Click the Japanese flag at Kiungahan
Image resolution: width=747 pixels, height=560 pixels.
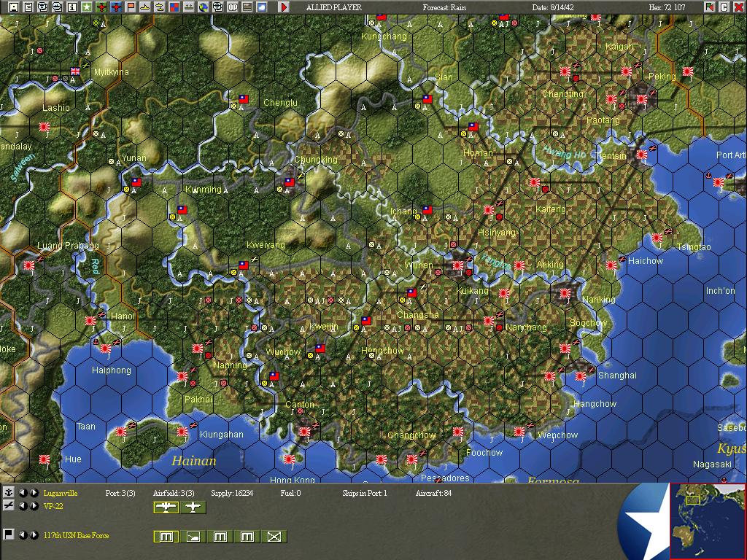coord(182,432)
